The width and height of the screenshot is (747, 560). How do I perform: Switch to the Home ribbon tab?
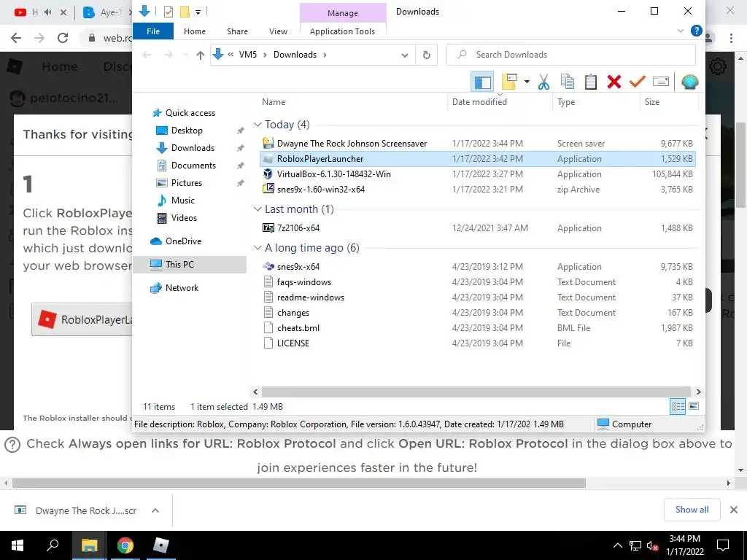[x=195, y=31]
